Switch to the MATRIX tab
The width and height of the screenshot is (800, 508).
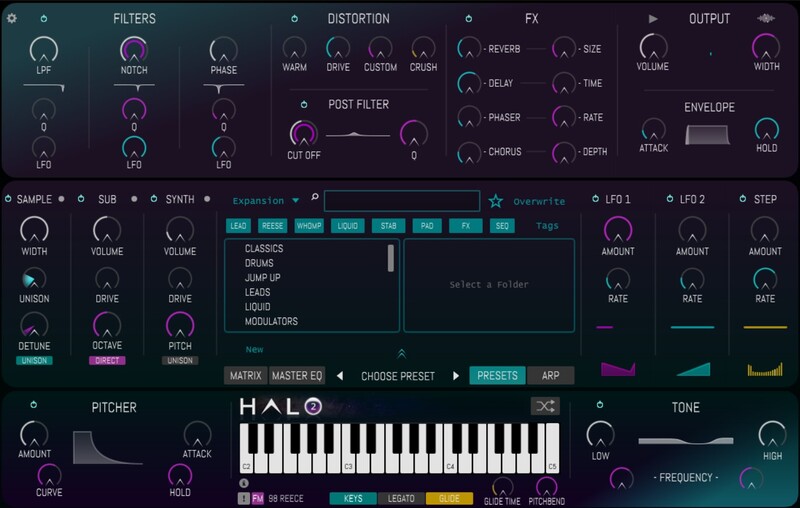point(245,376)
